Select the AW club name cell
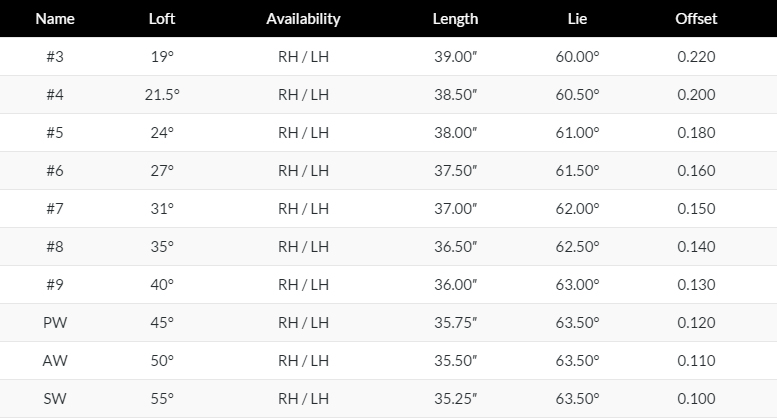The width and height of the screenshot is (777, 418). (x=55, y=361)
